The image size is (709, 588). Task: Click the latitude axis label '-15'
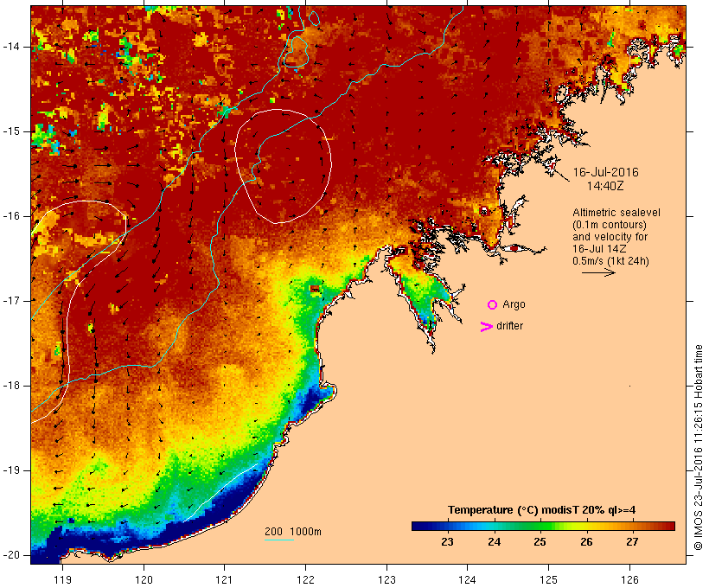point(10,131)
